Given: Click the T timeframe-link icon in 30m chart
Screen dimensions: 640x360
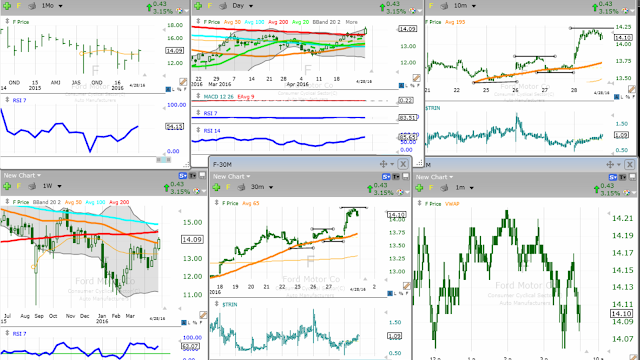Looking at the screenshot, I should (396, 177).
